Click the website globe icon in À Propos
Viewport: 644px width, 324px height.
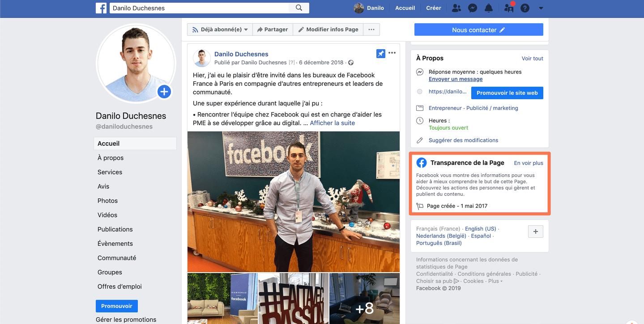coord(420,92)
